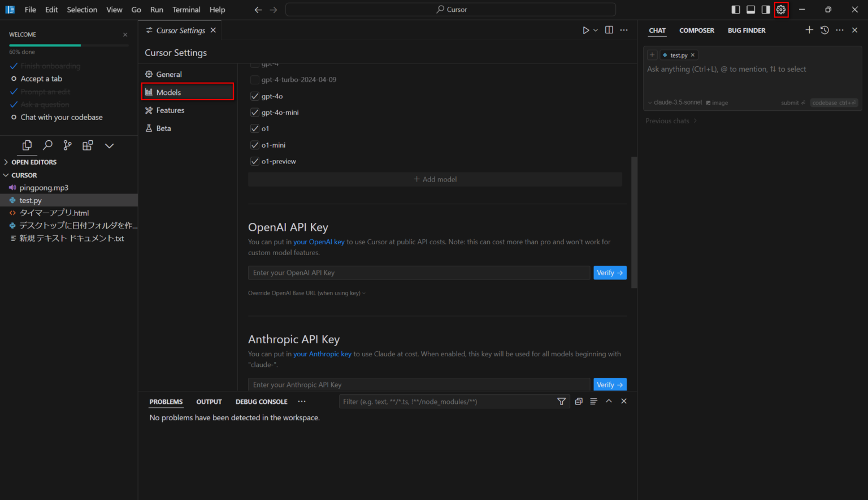
Task: Click the settings page vertical scrollbar
Action: [x=634, y=223]
